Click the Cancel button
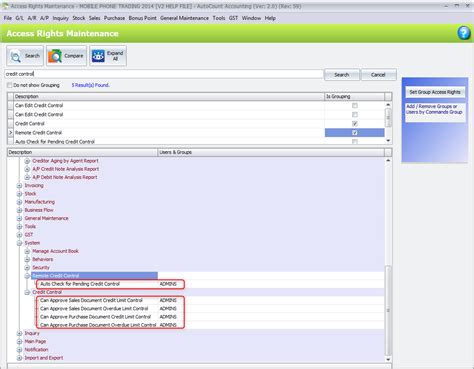This screenshot has height=369, width=474. (x=378, y=75)
